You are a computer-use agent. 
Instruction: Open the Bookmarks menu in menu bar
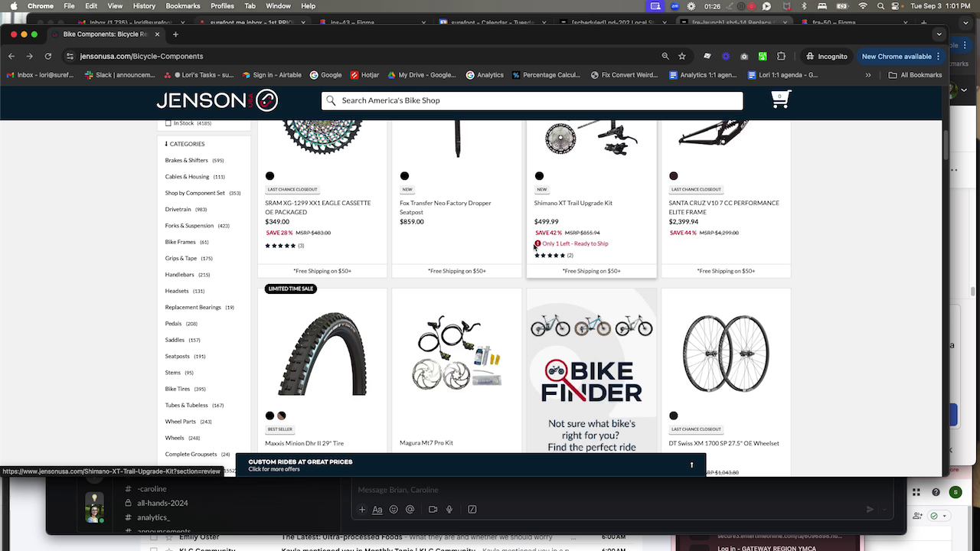[183, 6]
